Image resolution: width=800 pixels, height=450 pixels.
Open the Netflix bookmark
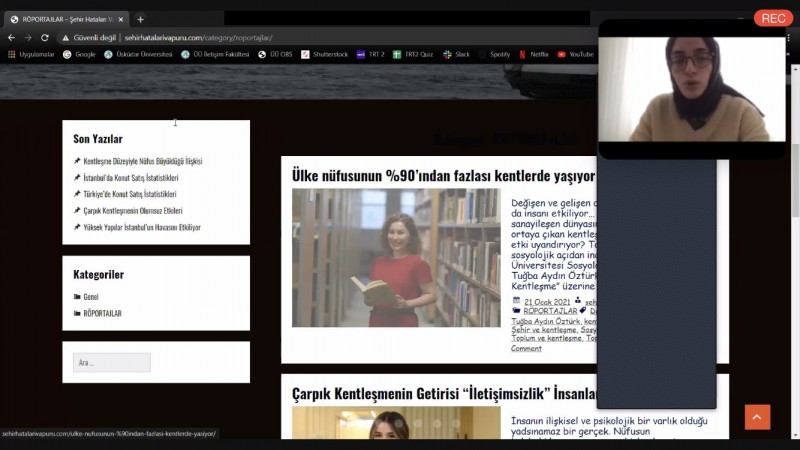(x=534, y=54)
